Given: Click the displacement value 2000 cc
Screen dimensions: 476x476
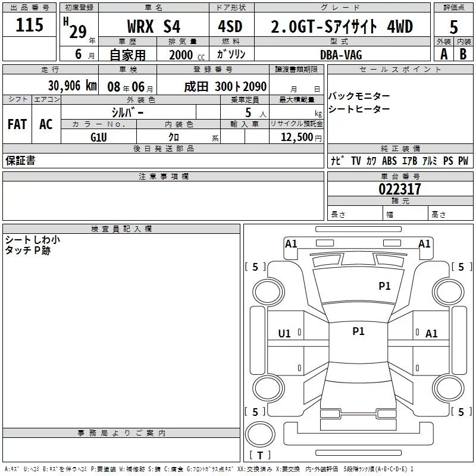Looking at the screenshot, I should [x=187, y=55].
